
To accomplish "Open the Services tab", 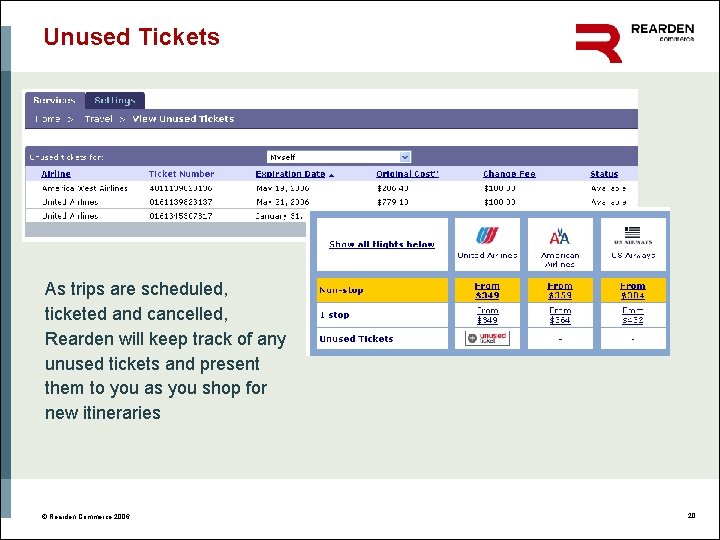I will 55,100.
